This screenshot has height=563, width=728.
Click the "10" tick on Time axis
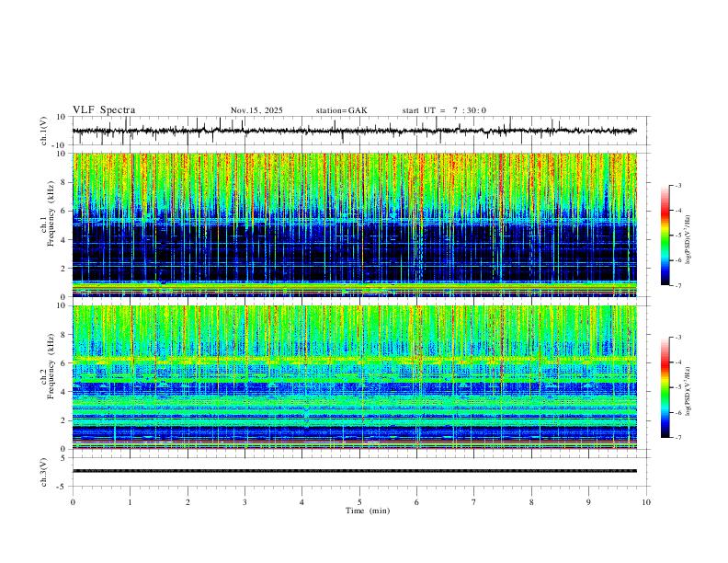[x=646, y=502]
